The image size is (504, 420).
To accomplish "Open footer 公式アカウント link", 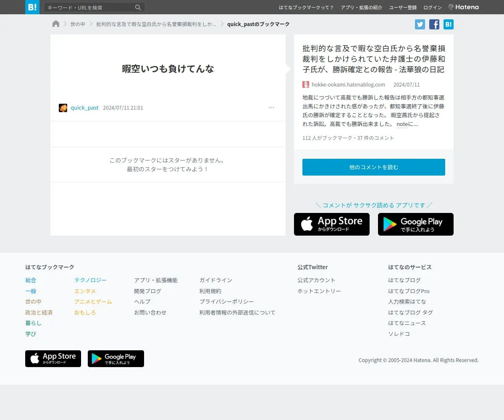I will 316,280.
